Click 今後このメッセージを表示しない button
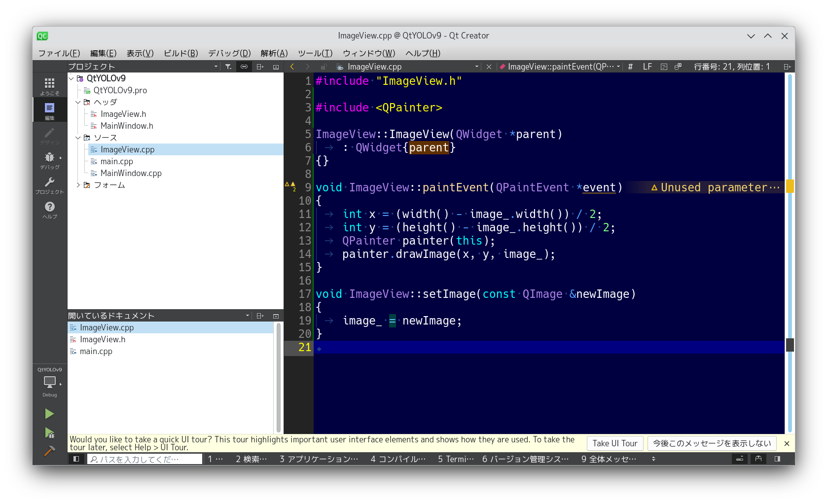Screen dimensions: 828x504 pyautogui.click(x=712, y=443)
